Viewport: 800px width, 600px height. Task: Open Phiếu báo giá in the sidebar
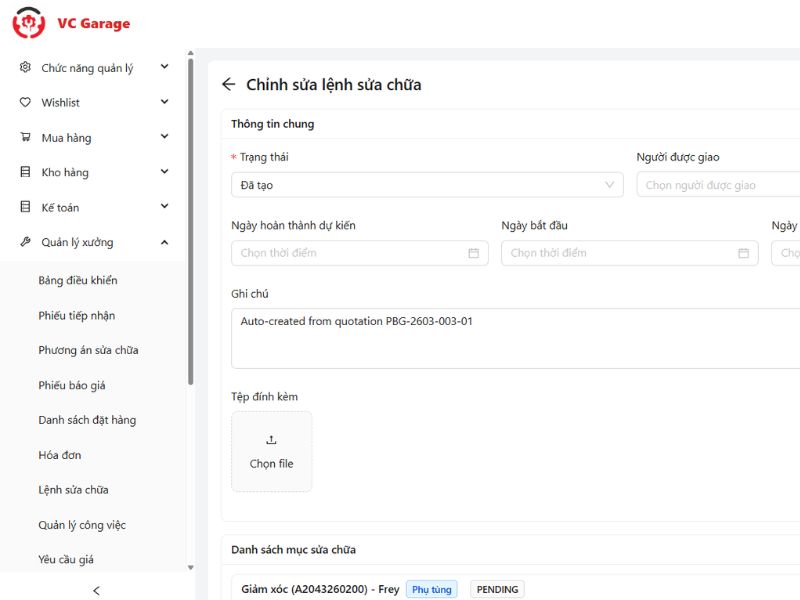[x=72, y=386]
